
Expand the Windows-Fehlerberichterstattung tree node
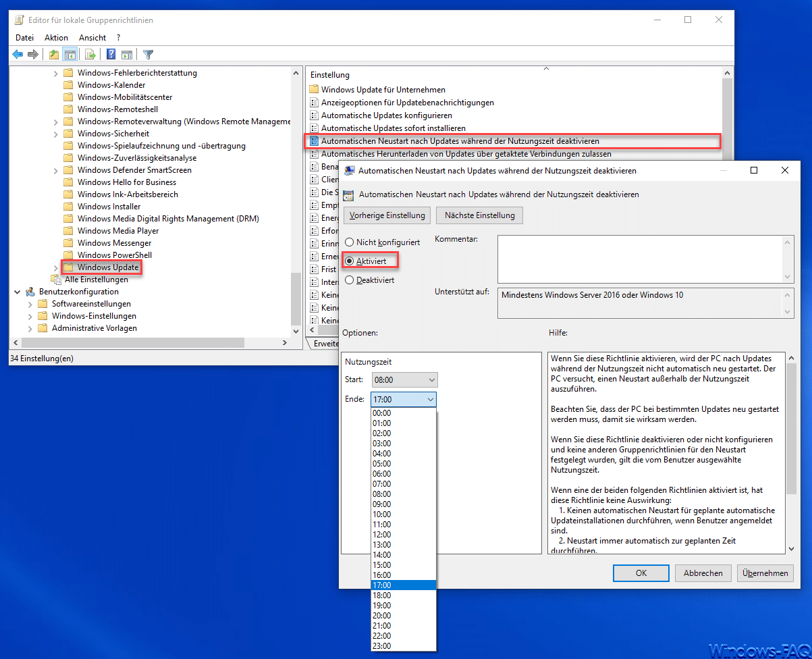56,73
